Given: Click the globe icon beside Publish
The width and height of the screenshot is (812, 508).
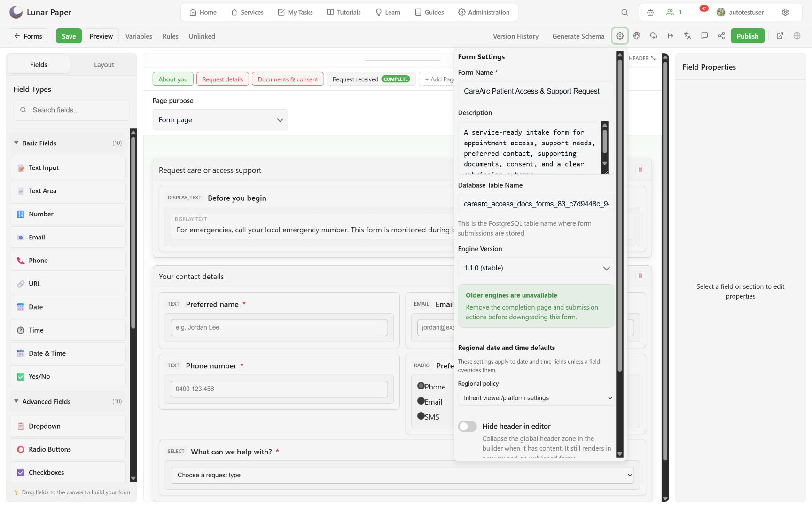Looking at the screenshot, I should pos(797,36).
